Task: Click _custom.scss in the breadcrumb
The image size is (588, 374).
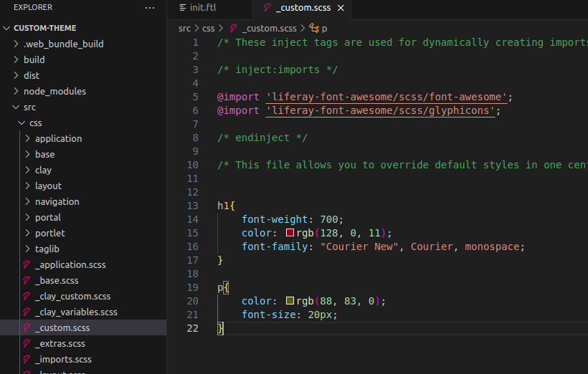Action: click(x=269, y=29)
